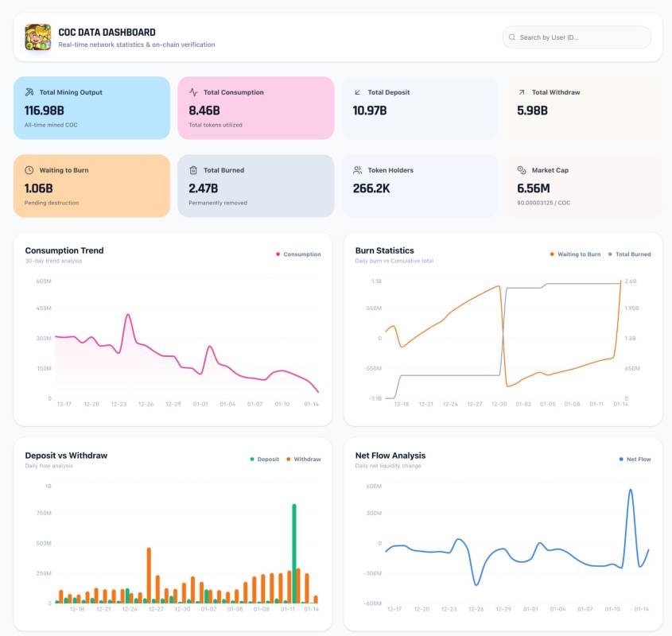The image size is (672, 636).
Task: Click the magnifier icon in search box
Action: pos(511,37)
